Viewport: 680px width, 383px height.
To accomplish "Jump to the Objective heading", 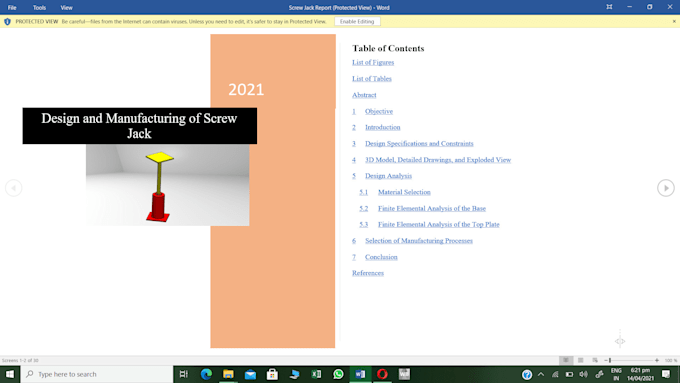I will coord(379,111).
